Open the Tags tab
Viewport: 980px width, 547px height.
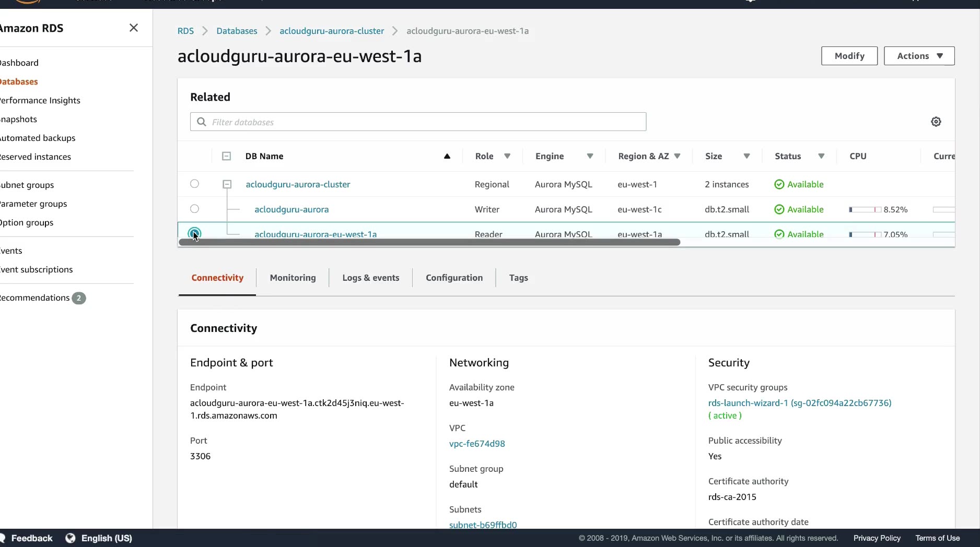(x=518, y=278)
